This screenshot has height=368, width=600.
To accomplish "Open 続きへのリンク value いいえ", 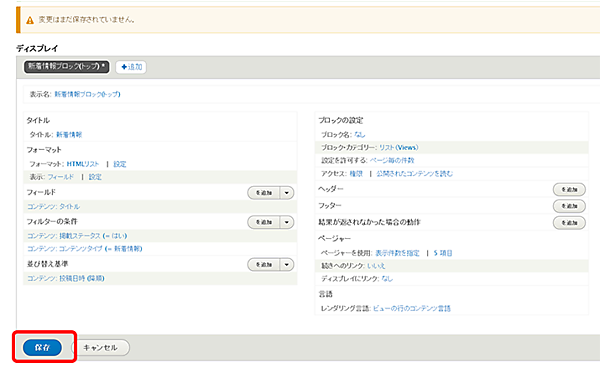I will coord(376,266).
